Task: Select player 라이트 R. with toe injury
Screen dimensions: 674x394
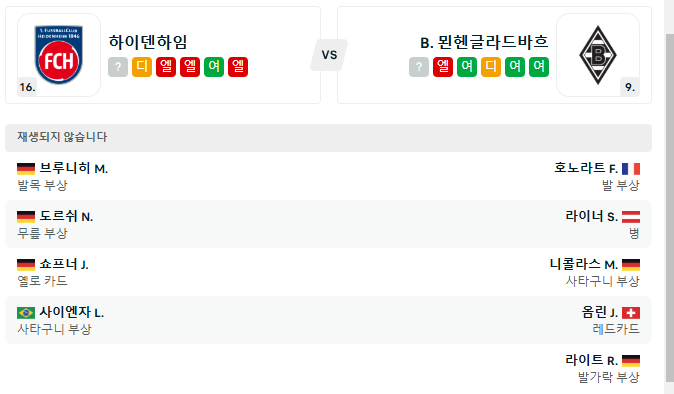Action: [591, 360]
